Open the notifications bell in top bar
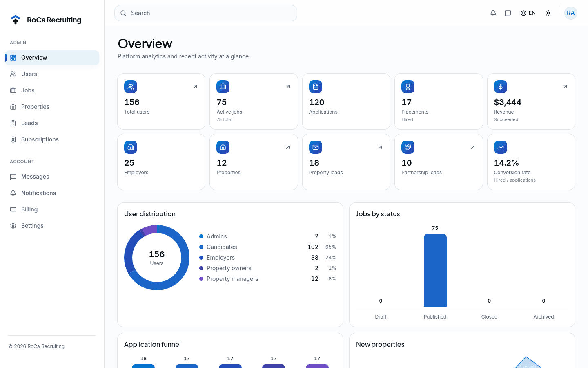This screenshot has height=368, width=588. [493, 13]
